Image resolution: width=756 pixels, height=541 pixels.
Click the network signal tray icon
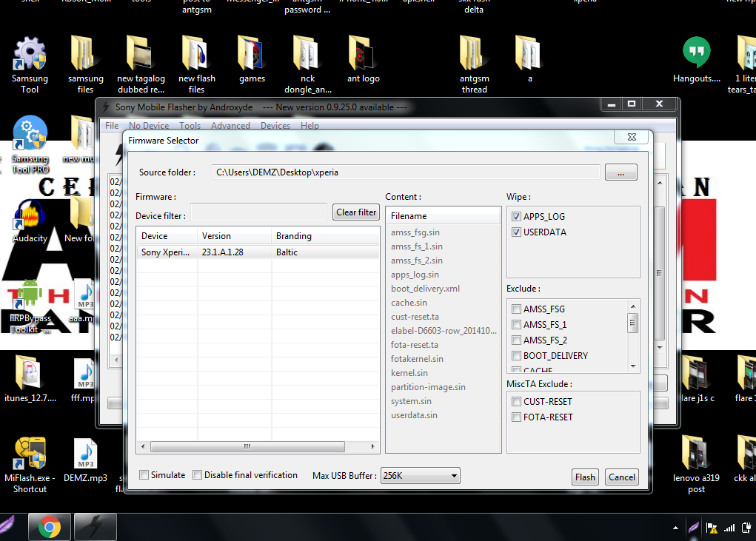[x=729, y=528]
